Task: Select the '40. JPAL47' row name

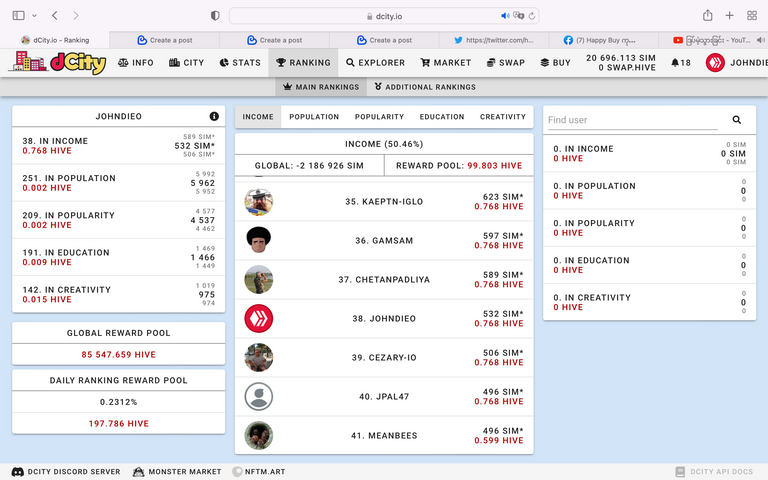Action: point(384,397)
